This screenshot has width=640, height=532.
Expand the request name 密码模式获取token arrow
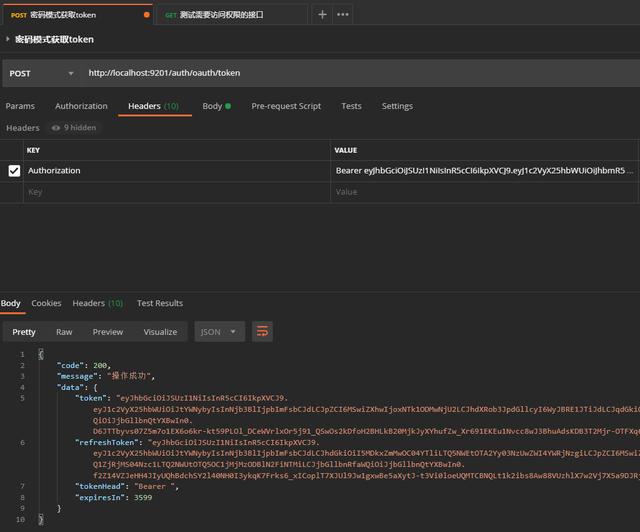[x=8, y=40]
